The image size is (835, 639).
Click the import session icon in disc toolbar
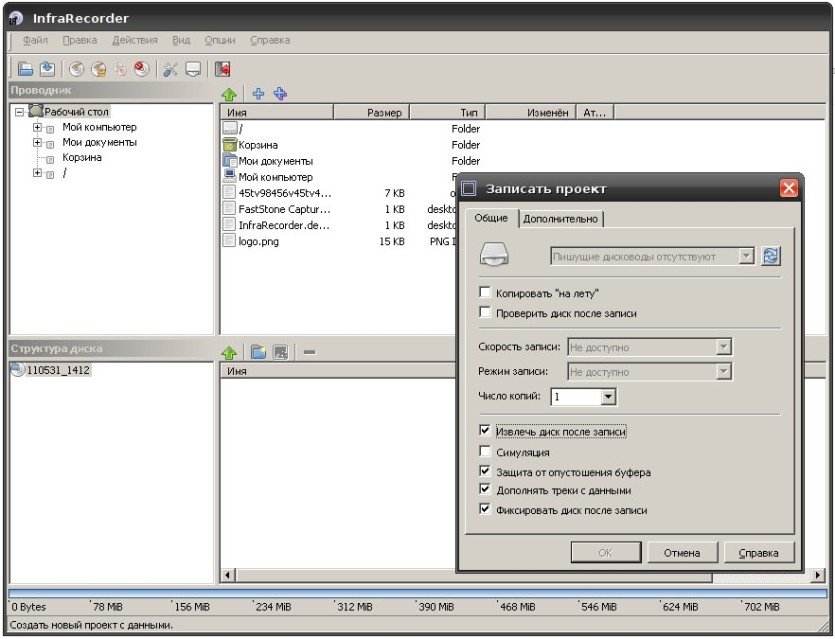tap(281, 352)
